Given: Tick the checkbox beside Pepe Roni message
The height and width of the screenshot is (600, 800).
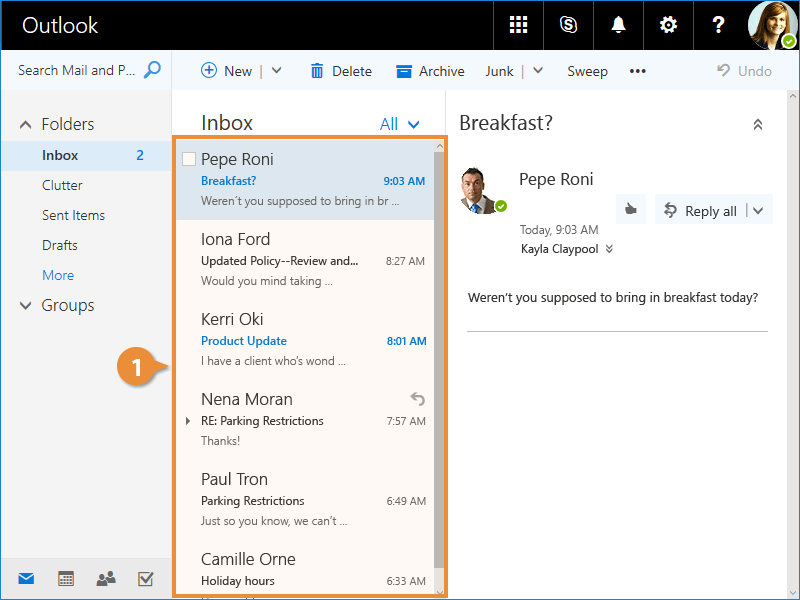Looking at the screenshot, I should (x=188, y=159).
